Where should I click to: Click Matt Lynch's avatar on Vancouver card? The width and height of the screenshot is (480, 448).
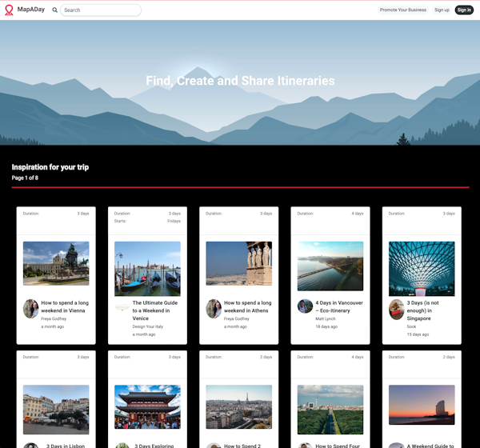(x=305, y=306)
